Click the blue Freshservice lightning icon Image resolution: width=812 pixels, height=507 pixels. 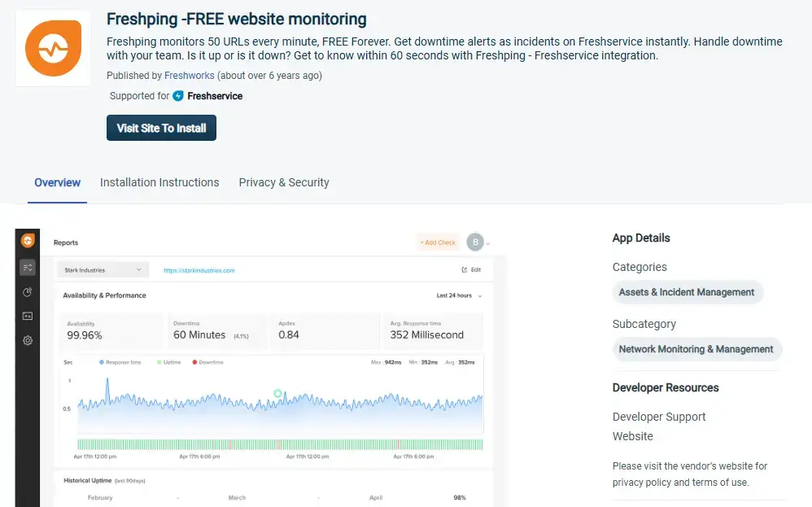tap(178, 96)
